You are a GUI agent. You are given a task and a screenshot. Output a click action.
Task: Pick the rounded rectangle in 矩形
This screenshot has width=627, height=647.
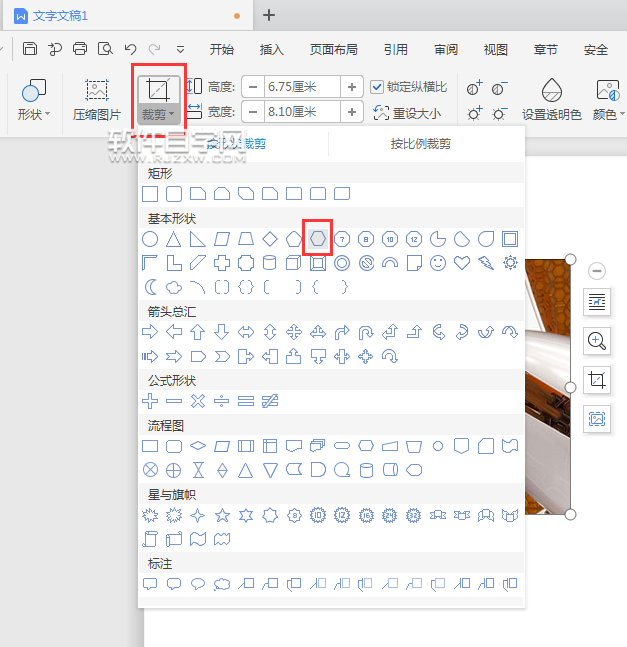pyautogui.click(x=174, y=194)
